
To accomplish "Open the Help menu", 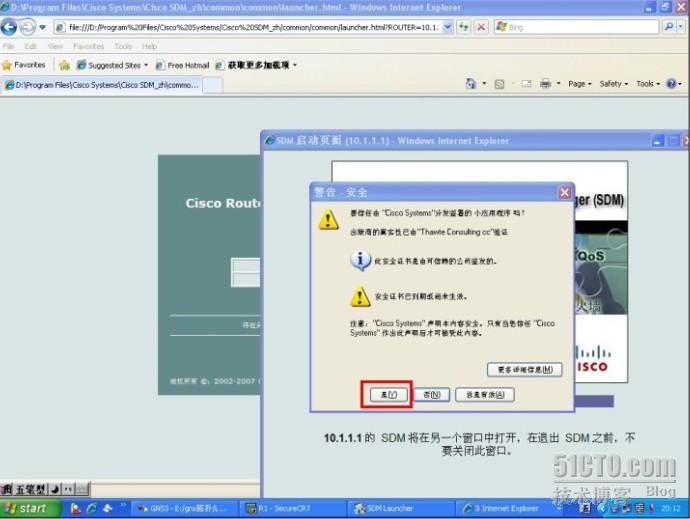I will pos(150,46).
